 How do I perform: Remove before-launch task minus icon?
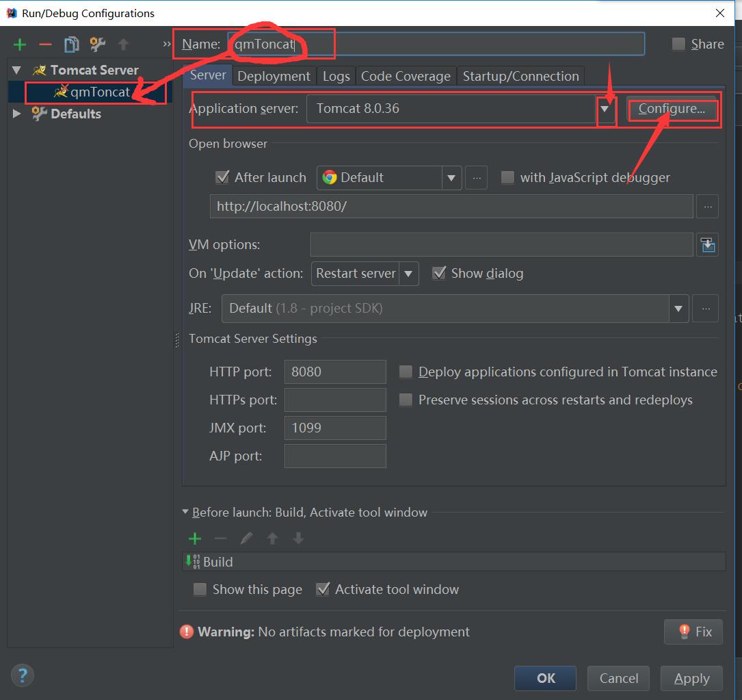(220, 539)
